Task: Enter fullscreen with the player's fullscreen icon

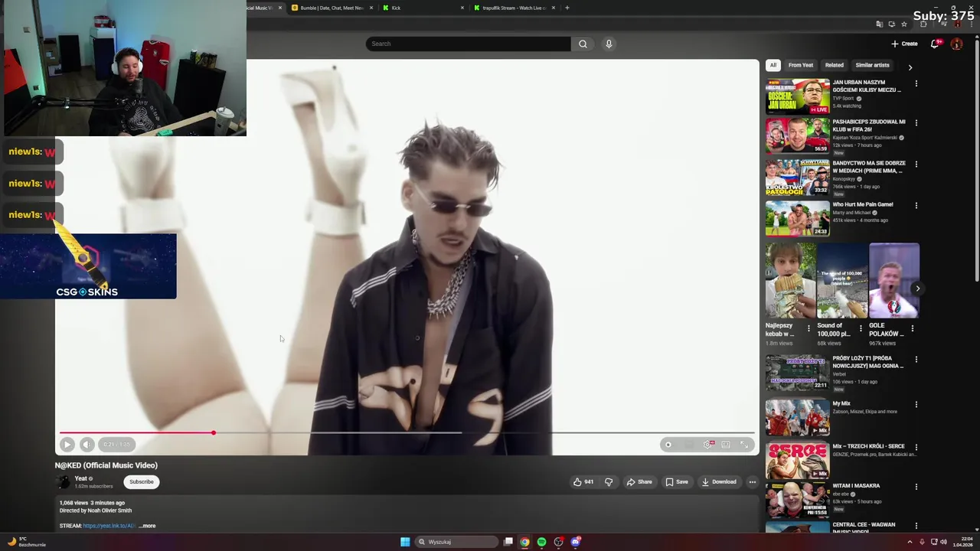Action: point(744,444)
